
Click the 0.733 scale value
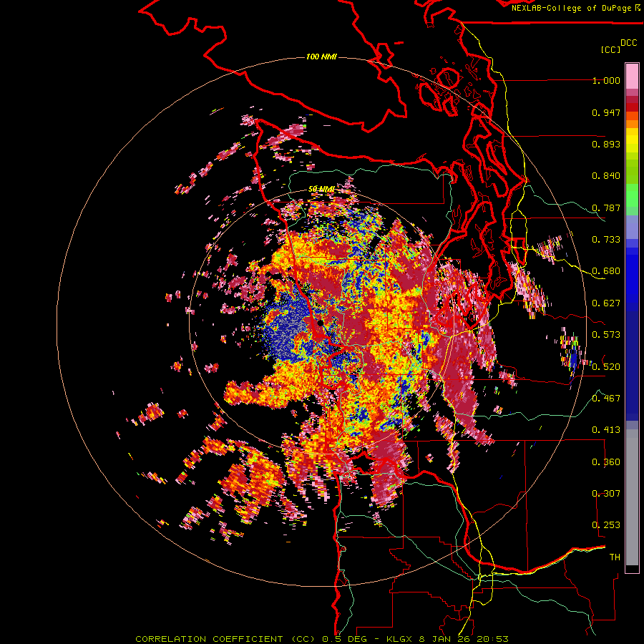pos(606,240)
